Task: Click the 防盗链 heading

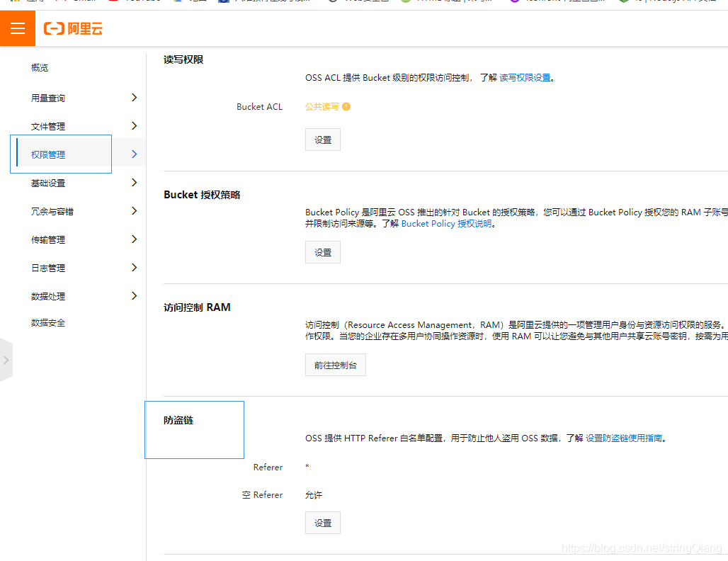Action: [x=178, y=420]
